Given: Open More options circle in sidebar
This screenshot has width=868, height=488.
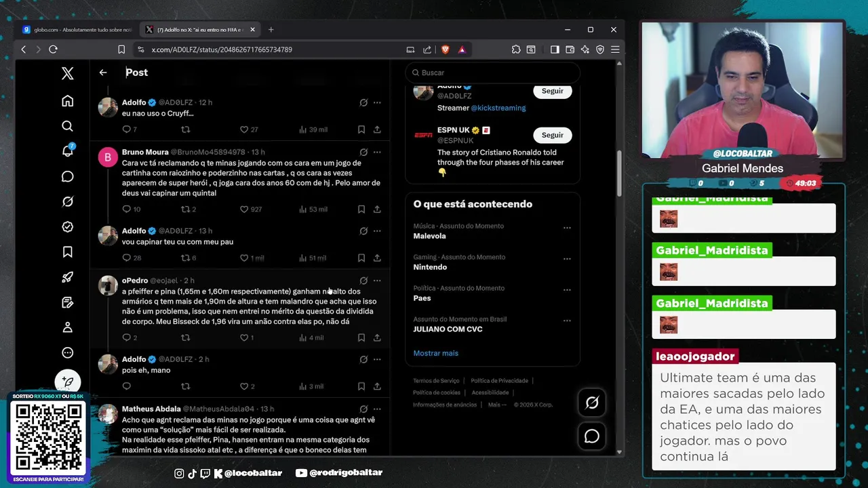Looking at the screenshot, I should pyautogui.click(x=67, y=352).
